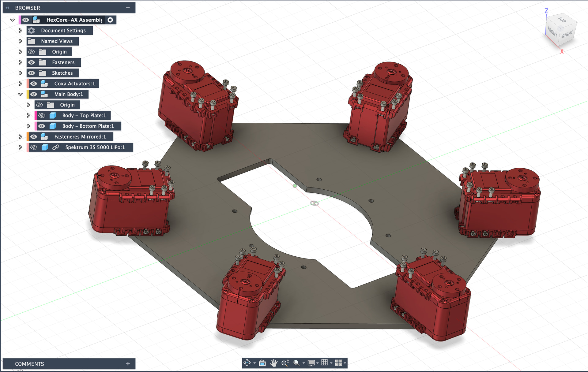Hide Body – Bottom Plate:1
Image resolution: width=588 pixels, height=372 pixels.
tap(42, 126)
